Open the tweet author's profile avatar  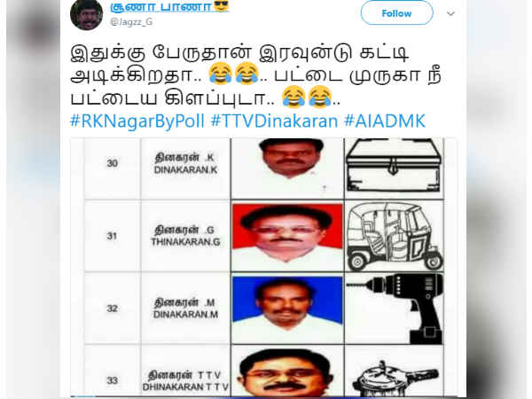point(86,14)
